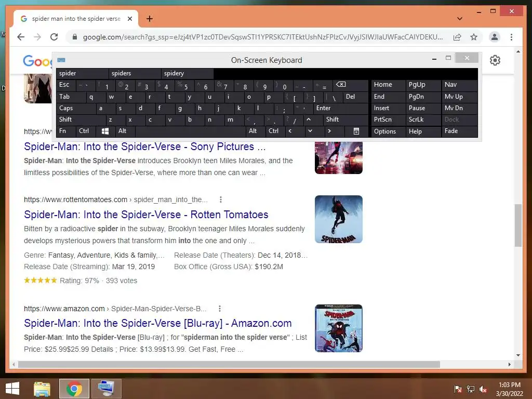532x399 pixels.
Task: Toggle the Nav key mode
Action: (x=459, y=85)
